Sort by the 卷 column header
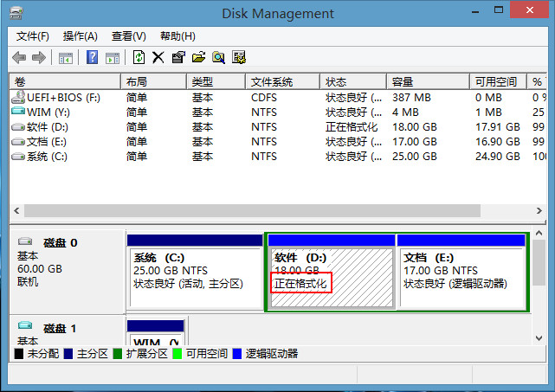Image resolution: width=555 pixels, height=392 pixels. 65,81
